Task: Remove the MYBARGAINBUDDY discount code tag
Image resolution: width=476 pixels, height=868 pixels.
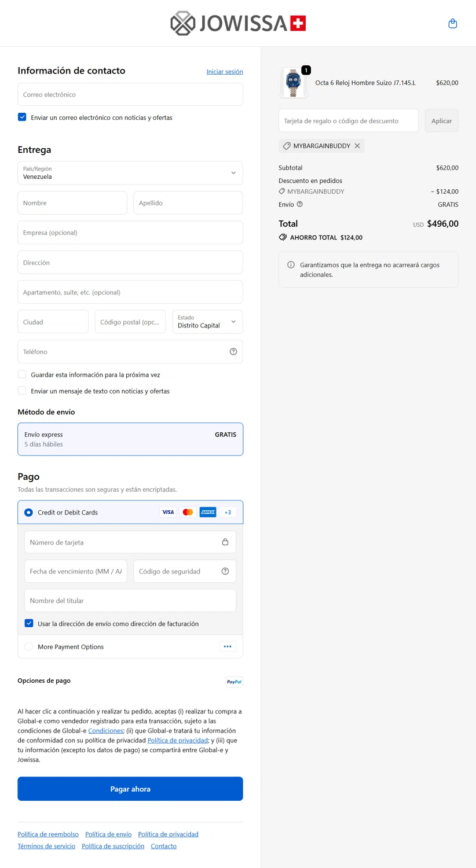Action: coord(357,146)
